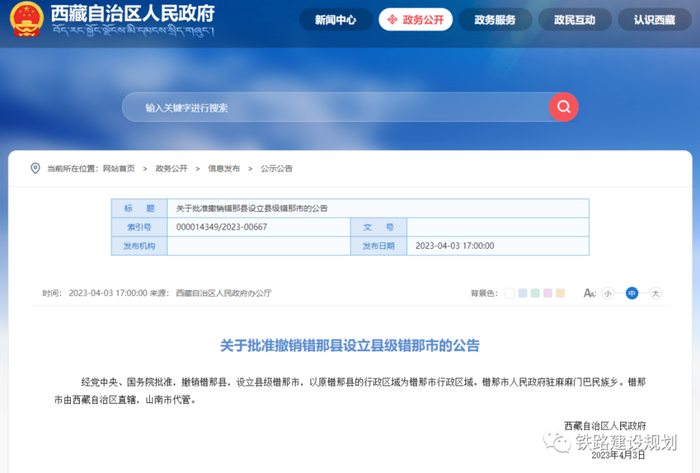Viewport: 700px width, 473px height.
Task: Select the 政务公开 tab
Action: [416, 20]
